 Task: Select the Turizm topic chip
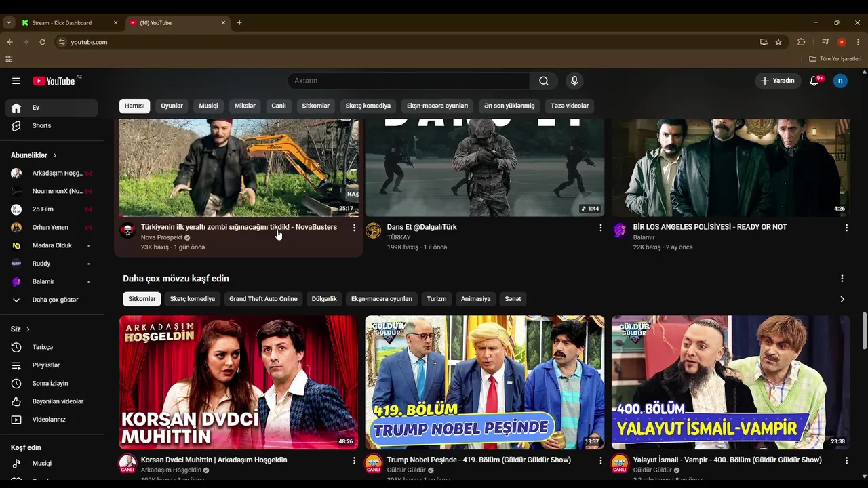click(x=437, y=299)
